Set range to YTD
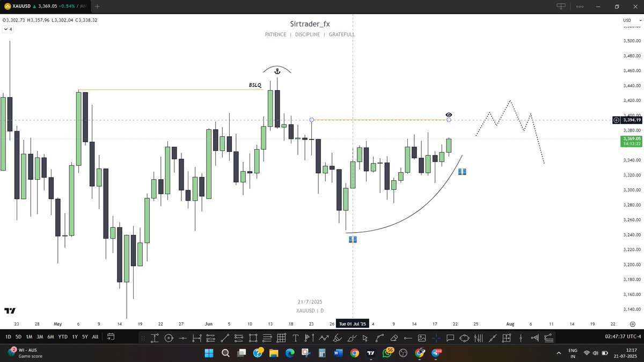The image size is (644, 362). (x=63, y=337)
